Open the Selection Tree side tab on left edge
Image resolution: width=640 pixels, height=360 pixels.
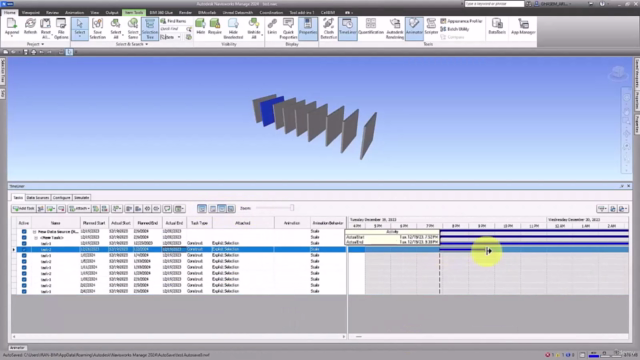point(2,72)
